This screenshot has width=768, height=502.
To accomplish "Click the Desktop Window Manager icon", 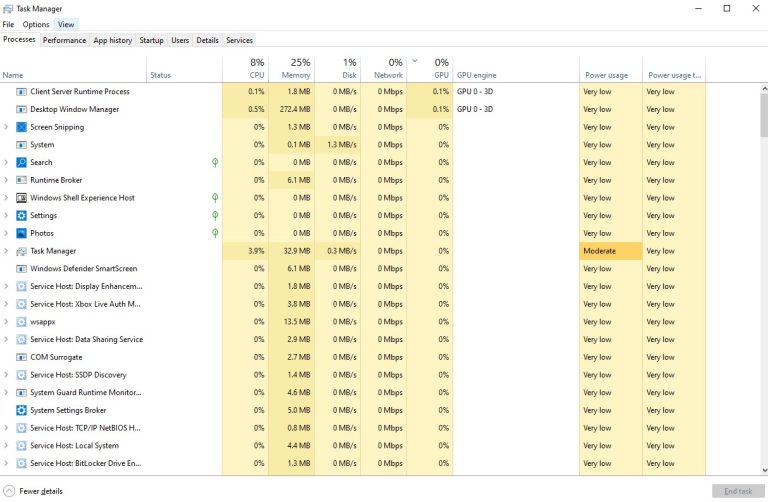I will [21, 109].
